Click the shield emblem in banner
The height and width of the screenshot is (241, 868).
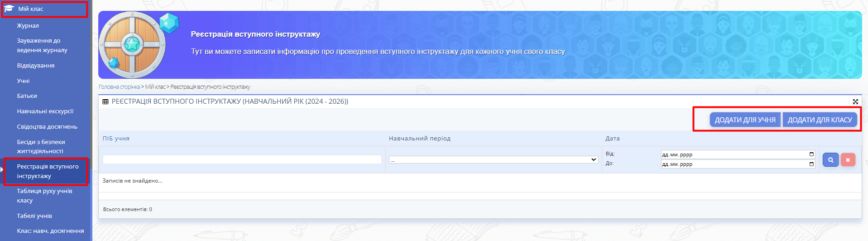click(132, 45)
